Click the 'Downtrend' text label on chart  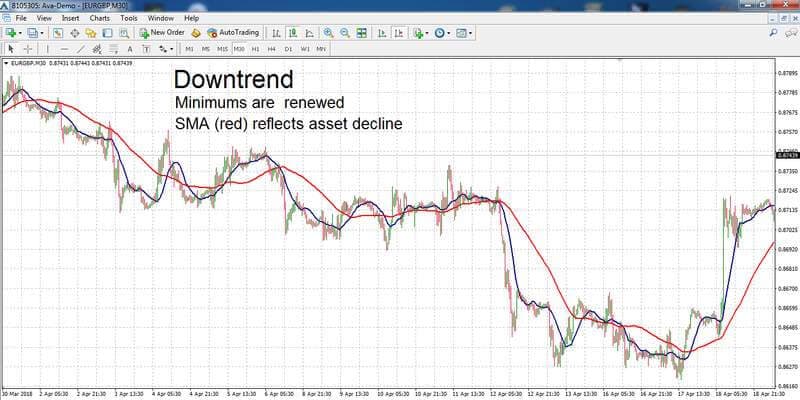(234, 80)
